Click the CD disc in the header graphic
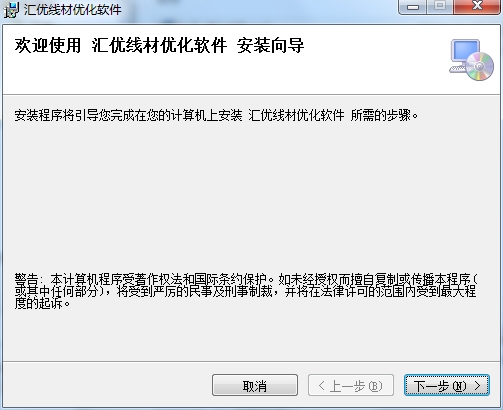This screenshot has width=503, height=410. pos(480,67)
